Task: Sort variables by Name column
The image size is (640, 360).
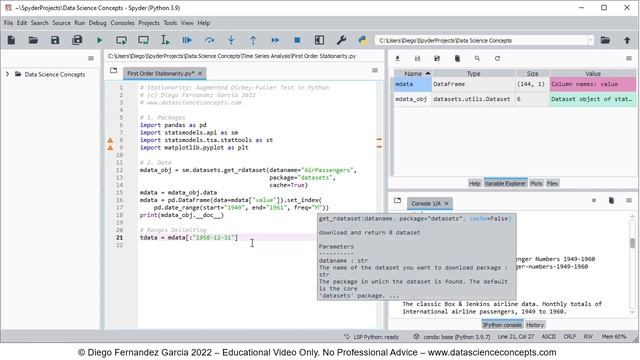Action: point(413,73)
